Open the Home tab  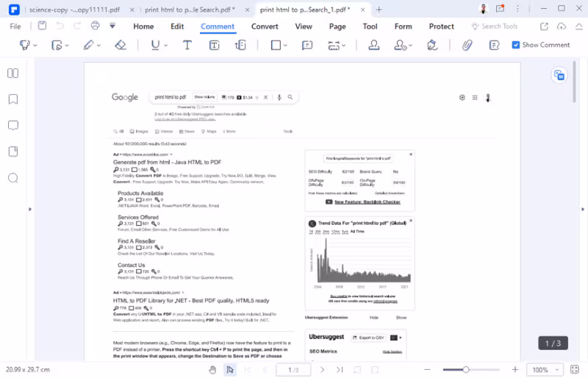tap(143, 26)
